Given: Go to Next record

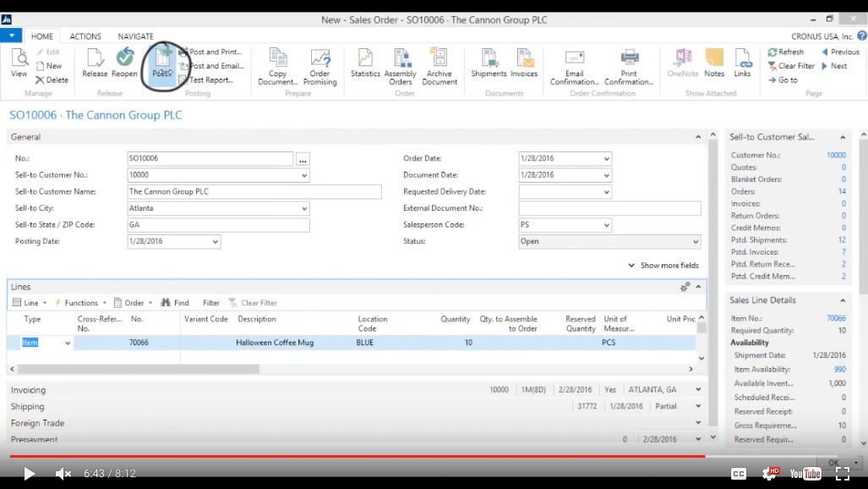Looking at the screenshot, I should [834, 65].
